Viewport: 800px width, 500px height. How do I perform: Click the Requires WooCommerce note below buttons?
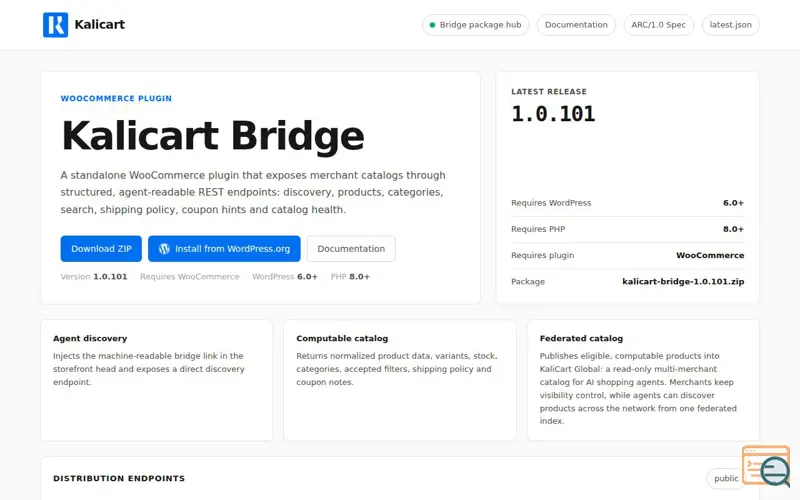pyautogui.click(x=190, y=277)
